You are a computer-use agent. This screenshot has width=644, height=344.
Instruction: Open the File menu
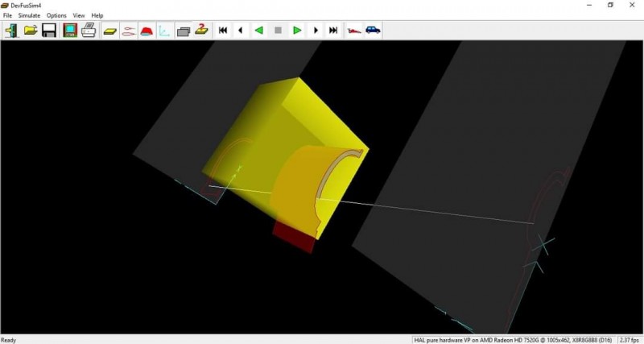[7, 15]
